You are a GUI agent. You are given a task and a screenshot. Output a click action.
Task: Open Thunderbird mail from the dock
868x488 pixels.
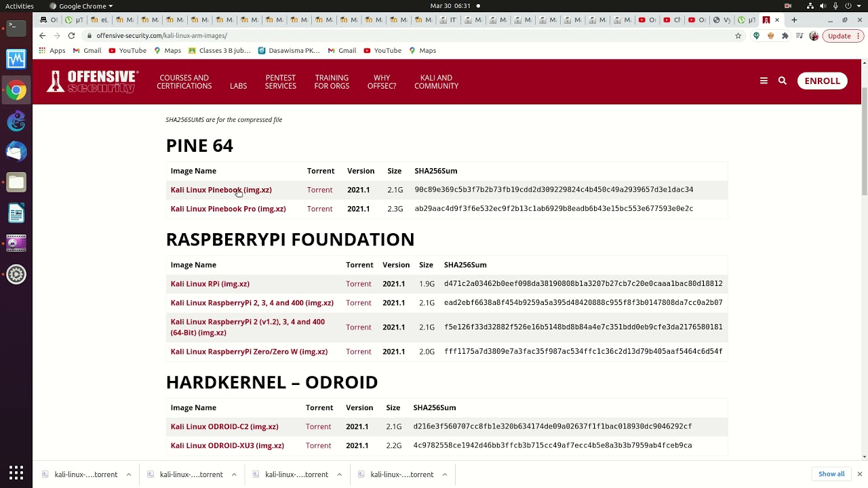[x=16, y=152]
